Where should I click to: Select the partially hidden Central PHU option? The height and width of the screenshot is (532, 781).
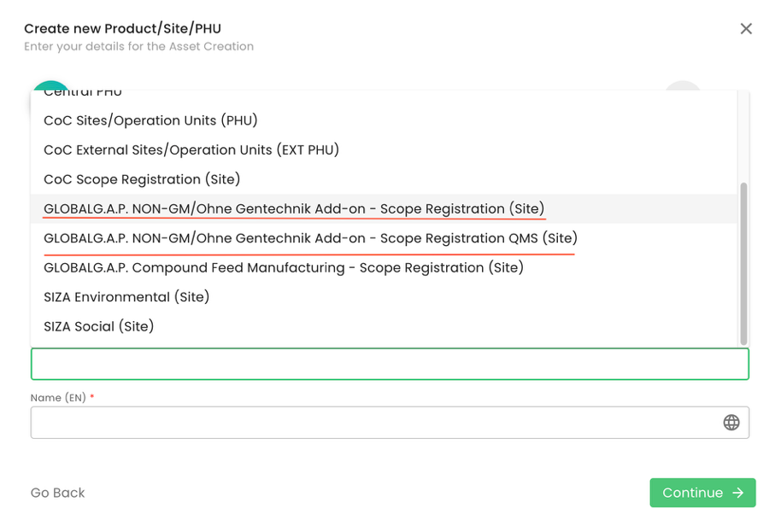pyautogui.click(x=83, y=93)
